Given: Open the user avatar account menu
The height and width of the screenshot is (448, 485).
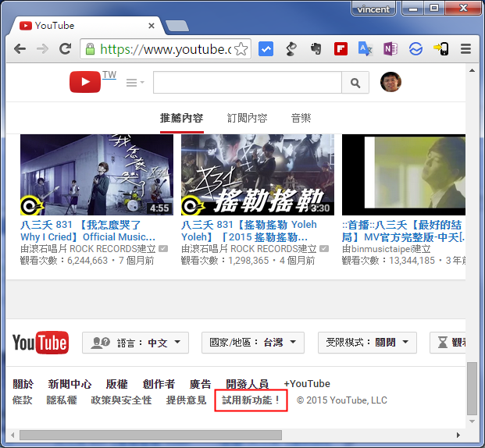Looking at the screenshot, I should 390,82.
